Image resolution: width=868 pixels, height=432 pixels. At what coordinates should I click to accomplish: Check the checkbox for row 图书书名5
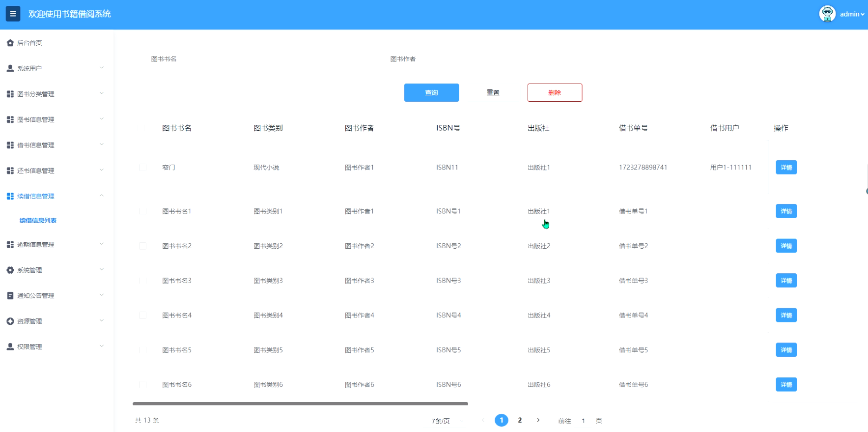click(x=142, y=350)
